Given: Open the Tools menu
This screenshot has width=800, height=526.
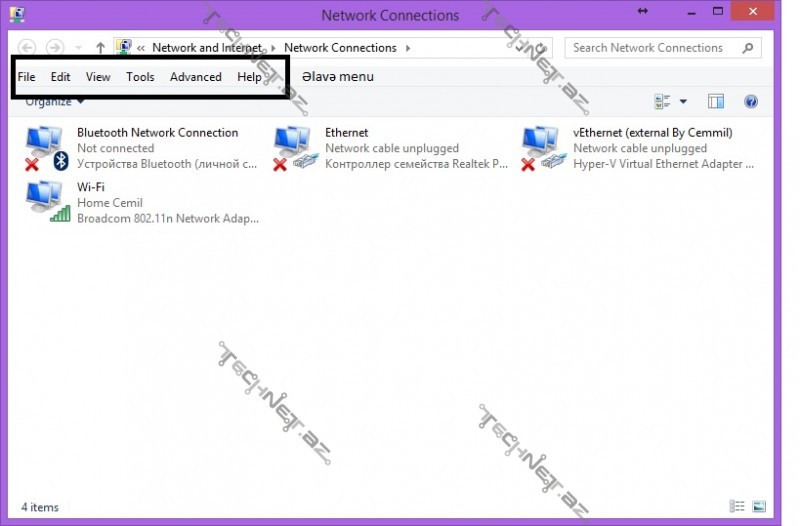Looking at the screenshot, I should coord(140,77).
